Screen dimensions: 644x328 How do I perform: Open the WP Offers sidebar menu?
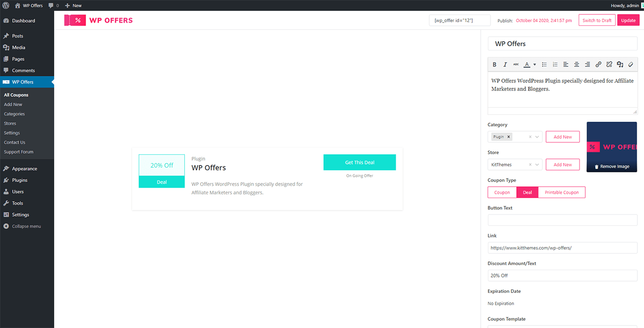pyautogui.click(x=27, y=82)
